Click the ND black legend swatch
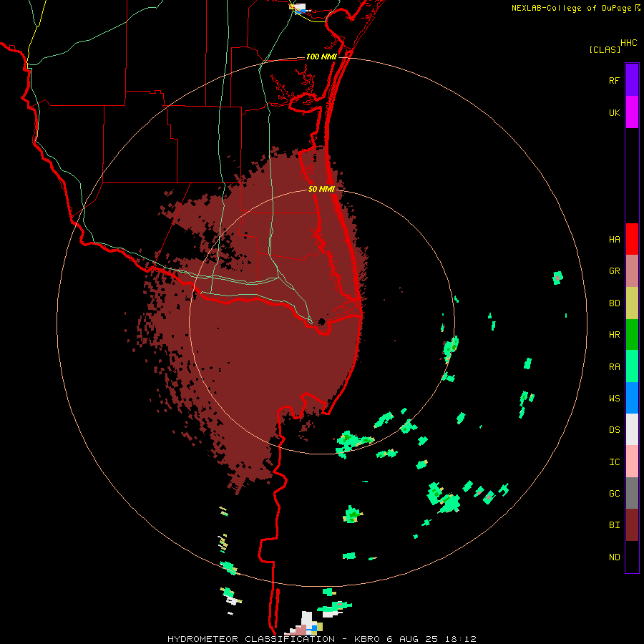The width and height of the screenshot is (644, 644). point(632,557)
